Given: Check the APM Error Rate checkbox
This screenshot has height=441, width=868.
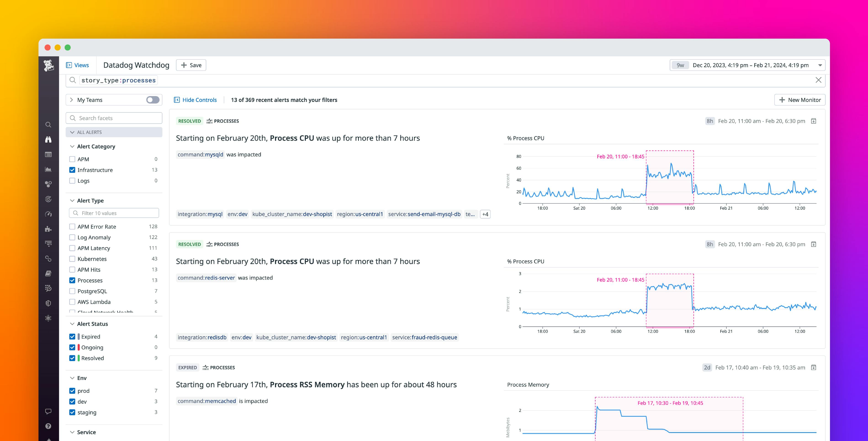Looking at the screenshot, I should click(x=72, y=226).
